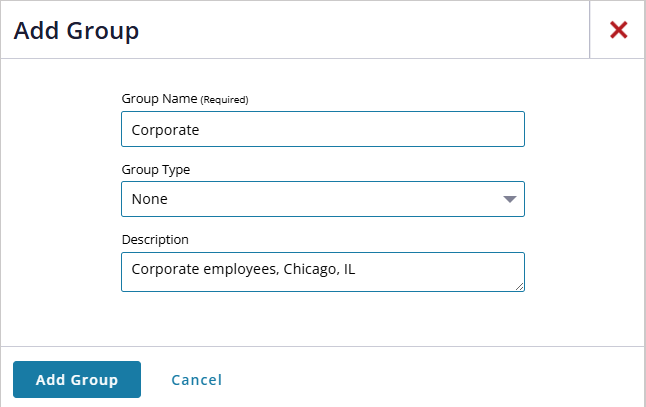
Task: Click the gray arrow in Group Type
Action: 509,199
